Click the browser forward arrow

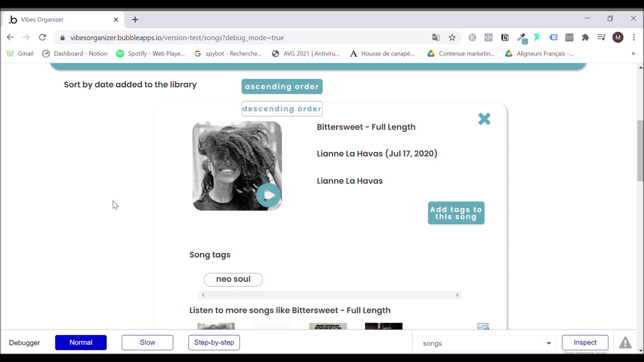26,37
